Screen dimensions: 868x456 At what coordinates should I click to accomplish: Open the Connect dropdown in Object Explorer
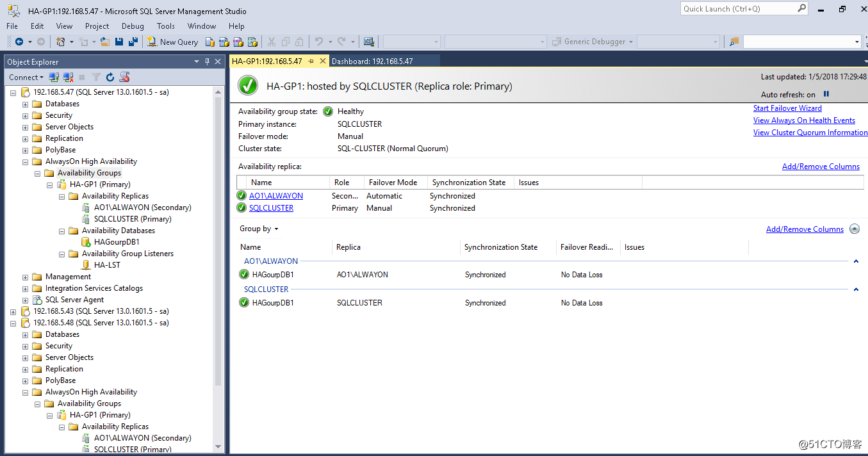coord(26,77)
